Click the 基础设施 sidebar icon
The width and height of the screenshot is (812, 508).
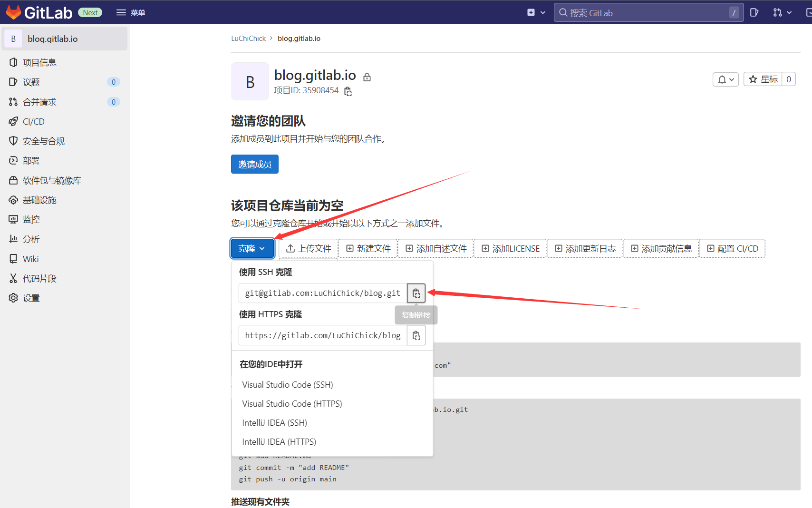click(x=13, y=200)
